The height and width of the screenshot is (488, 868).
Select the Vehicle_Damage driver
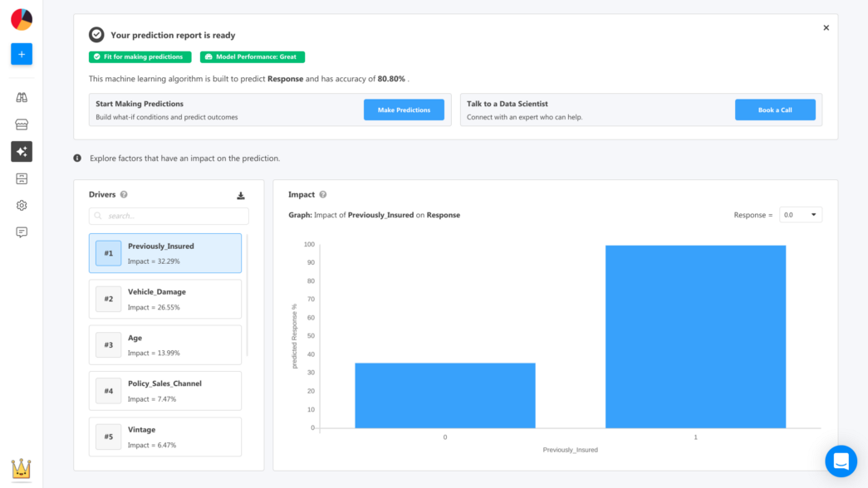coord(165,299)
